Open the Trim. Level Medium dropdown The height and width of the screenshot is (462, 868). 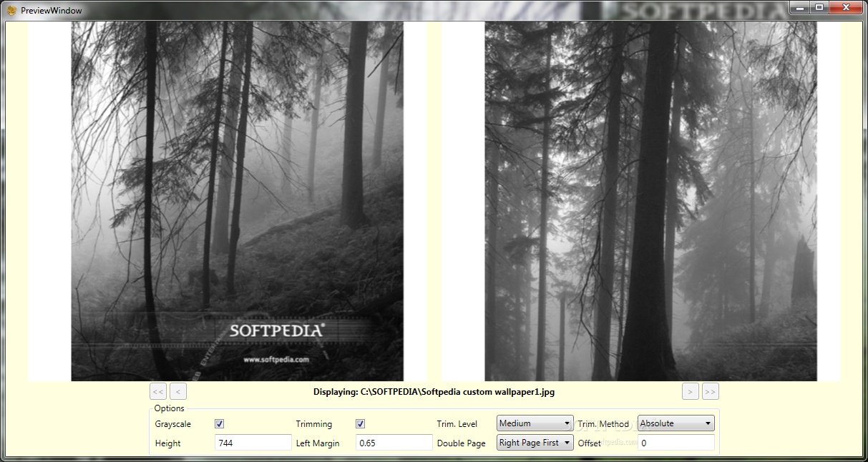[535, 423]
